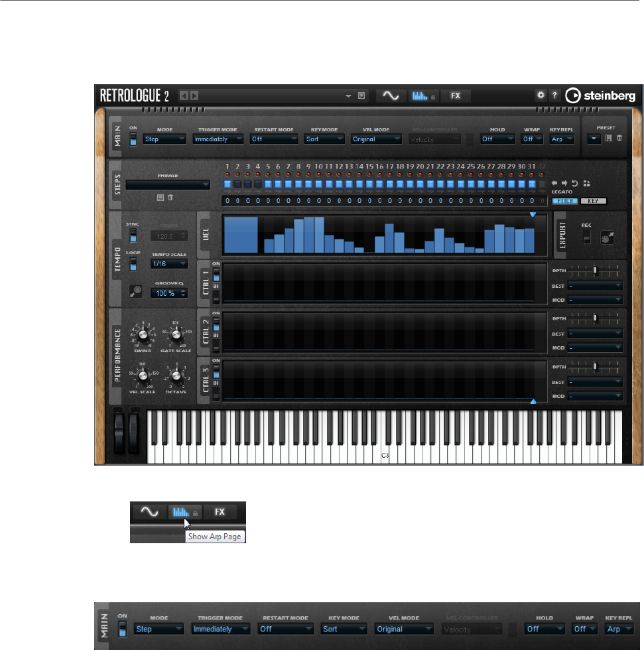Shift the phrase left with the left arrow
The height and width of the screenshot is (650, 644).
(554, 183)
